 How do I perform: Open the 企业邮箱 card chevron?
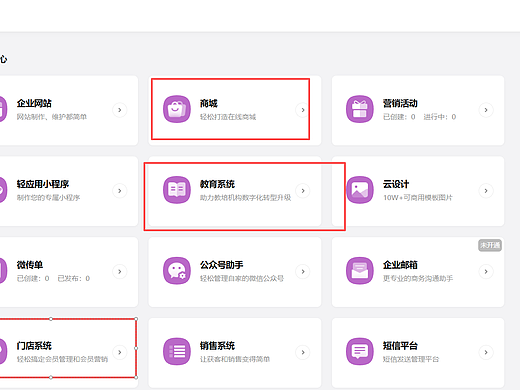pos(486,272)
